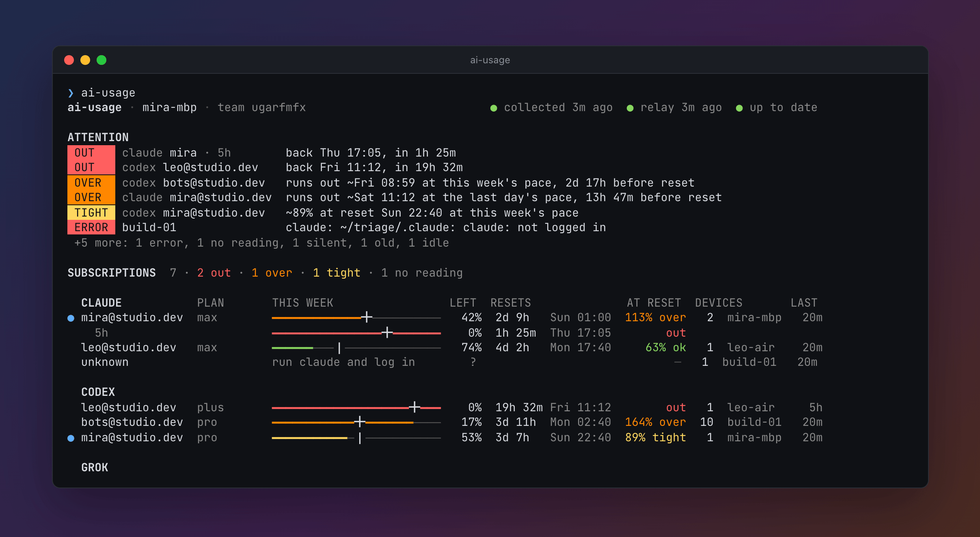Click the '1 tight' filter in Subscriptions
980x537 pixels.
coord(337,273)
